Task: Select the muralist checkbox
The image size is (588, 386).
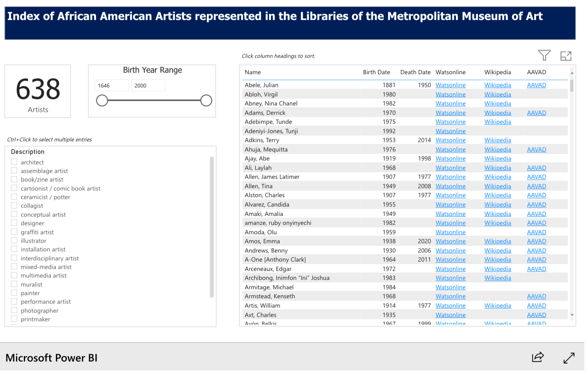Action: click(14, 284)
